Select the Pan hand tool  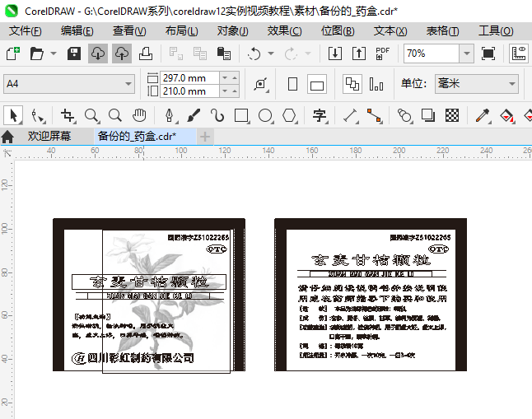coord(139,116)
